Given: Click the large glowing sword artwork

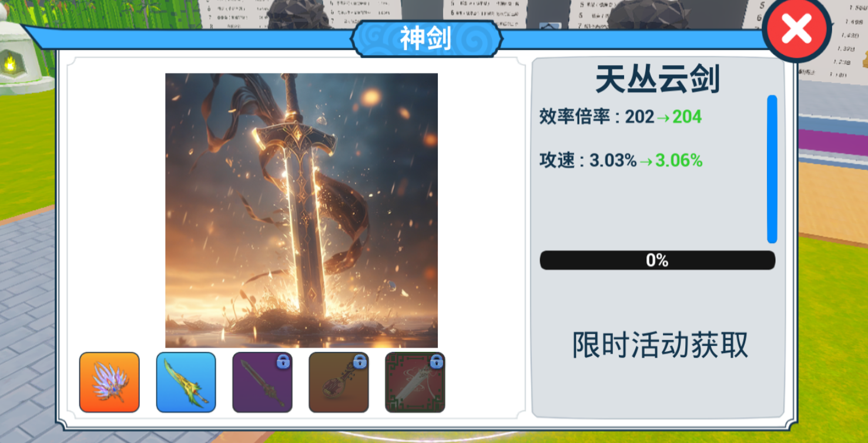Looking at the screenshot, I should [301, 211].
